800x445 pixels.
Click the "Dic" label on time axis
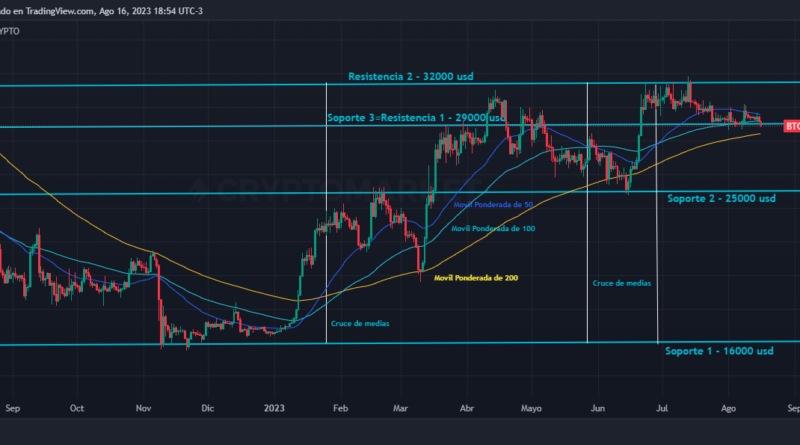(x=208, y=408)
